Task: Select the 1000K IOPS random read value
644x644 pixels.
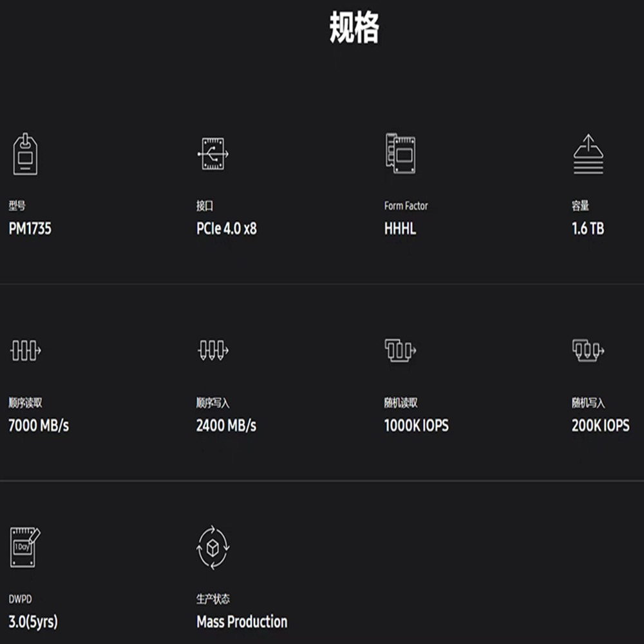Action: pos(416,426)
